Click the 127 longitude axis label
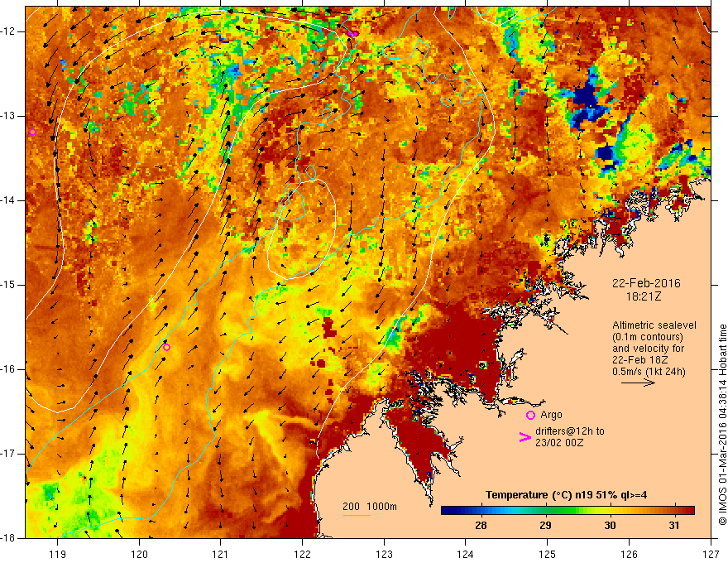The image size is (728, 563). 711,554
